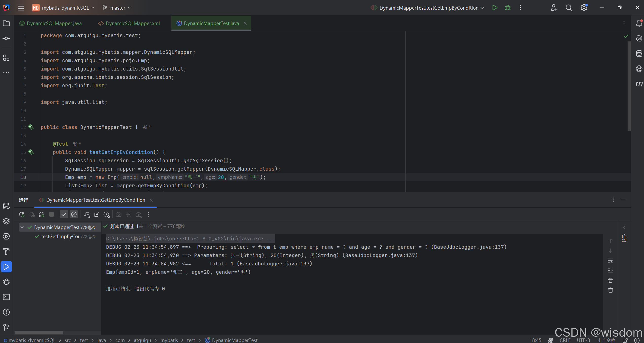Open the Database tool window icon

coord(639,54)
